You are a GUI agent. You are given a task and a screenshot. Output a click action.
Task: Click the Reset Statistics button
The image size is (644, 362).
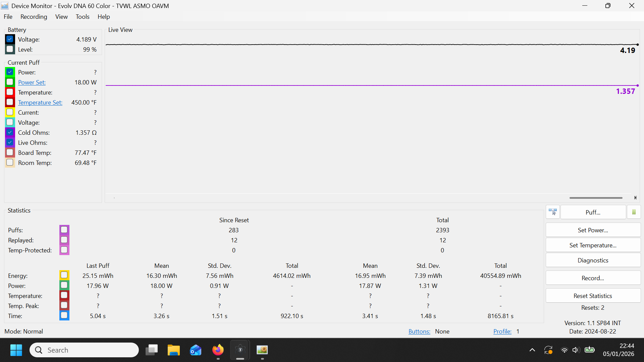(593, 296)
